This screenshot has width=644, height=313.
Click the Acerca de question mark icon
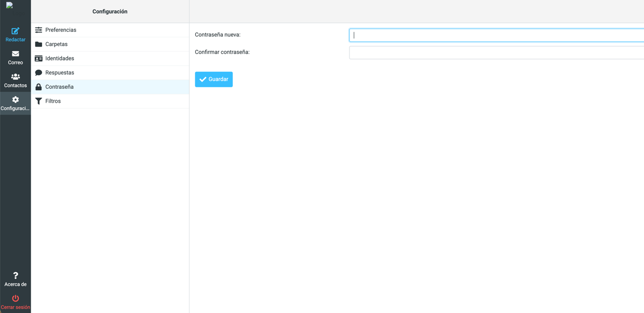click(15, 276)
